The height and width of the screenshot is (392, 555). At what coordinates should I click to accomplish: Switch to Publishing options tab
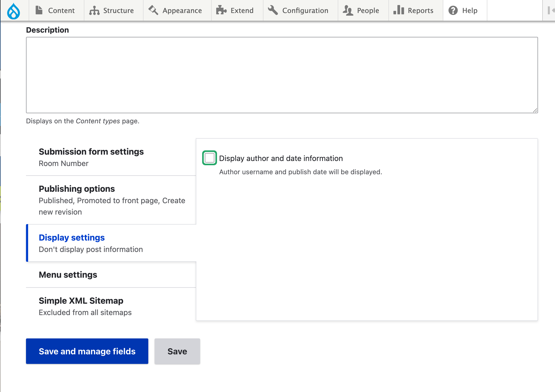point(111,200)
